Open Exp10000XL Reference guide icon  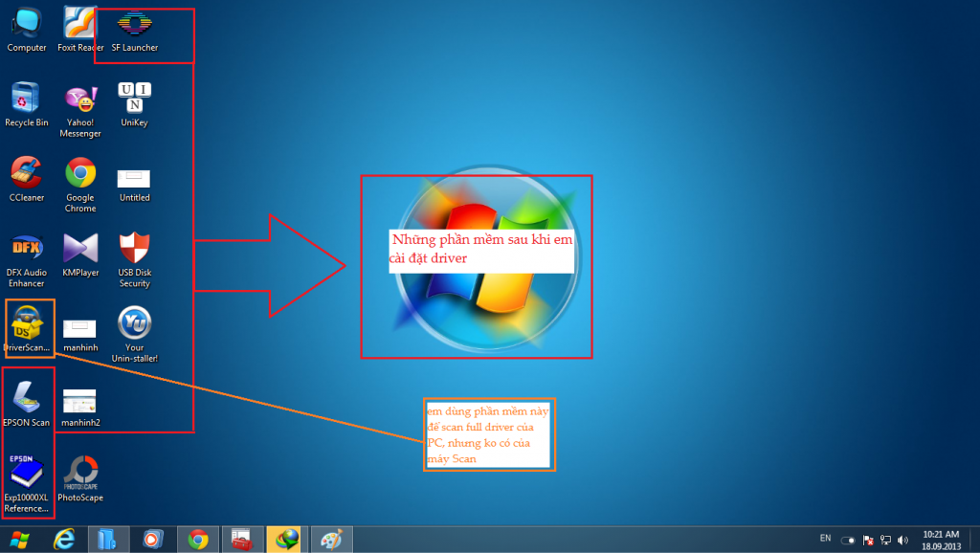[26, 484]
